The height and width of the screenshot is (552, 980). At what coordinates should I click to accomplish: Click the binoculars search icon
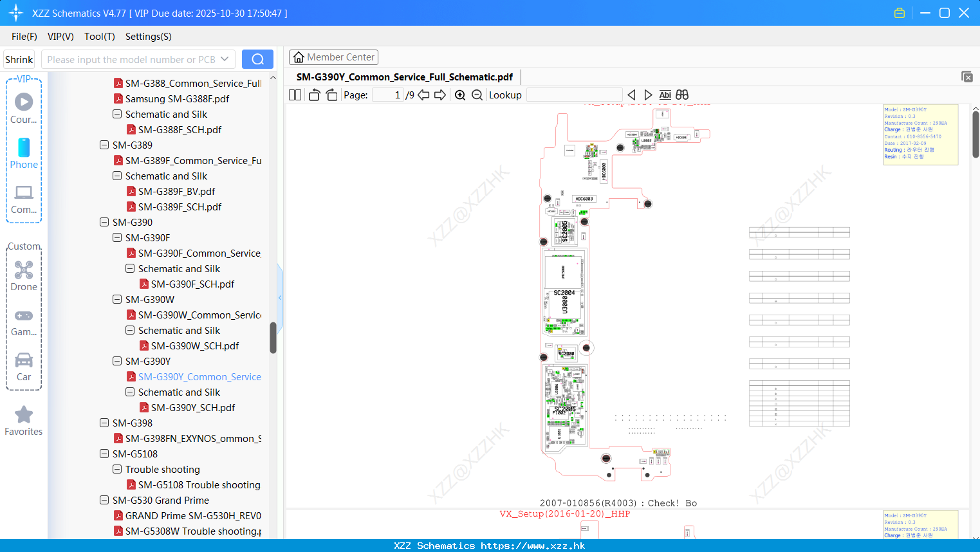tap(682, 95)
